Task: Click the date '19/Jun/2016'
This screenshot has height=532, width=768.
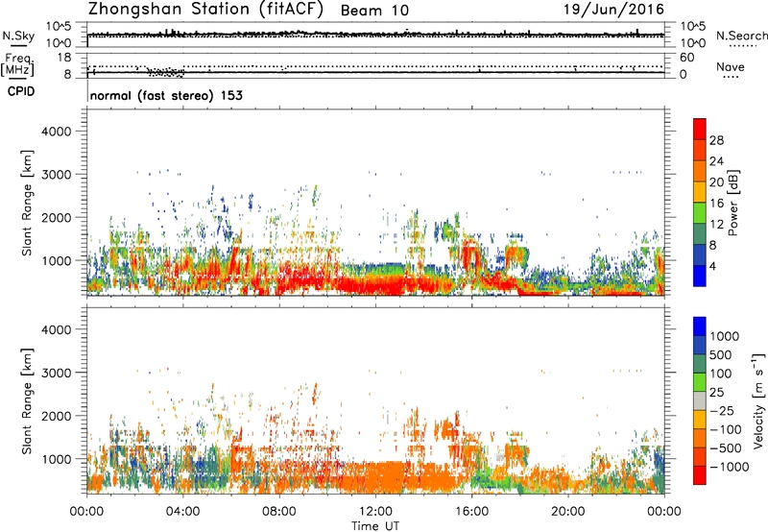Action: point(613,10)
